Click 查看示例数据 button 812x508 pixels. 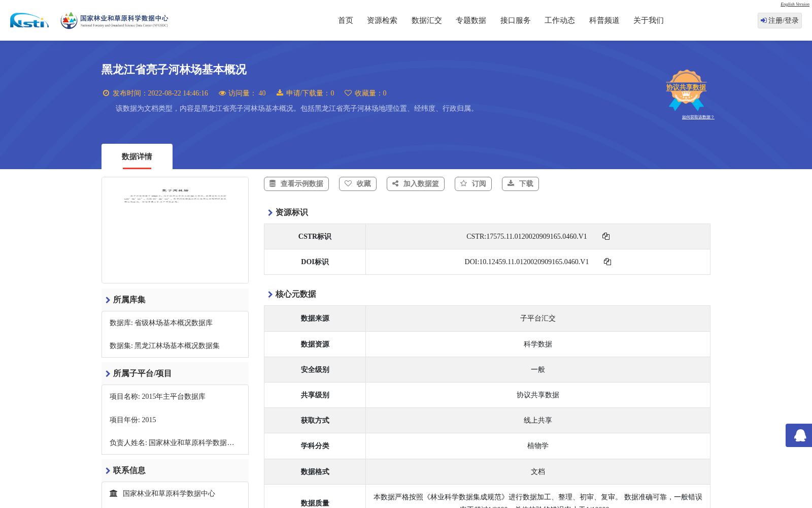(x=296, y=184)
